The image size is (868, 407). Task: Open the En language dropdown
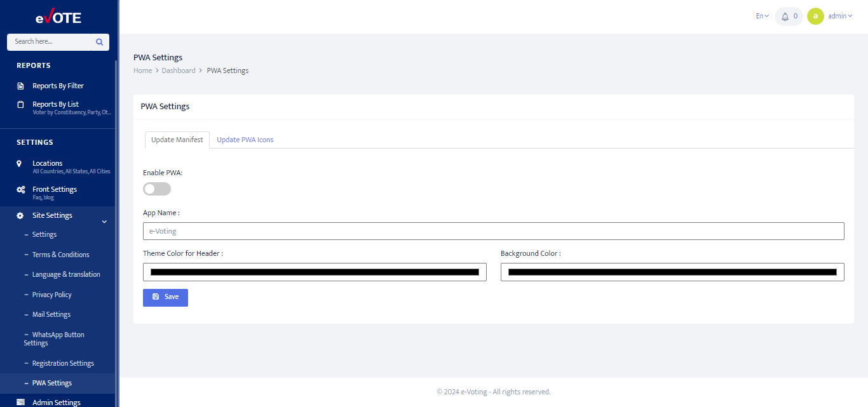tap(761, 15)
